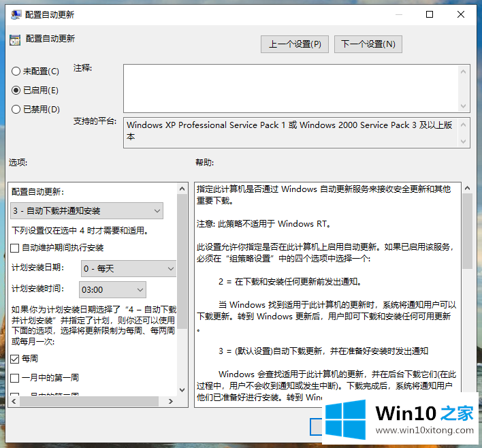Click the comment box scroll down arrow
Viewport: 482px width, 448px height.
[x=463, y=106]
